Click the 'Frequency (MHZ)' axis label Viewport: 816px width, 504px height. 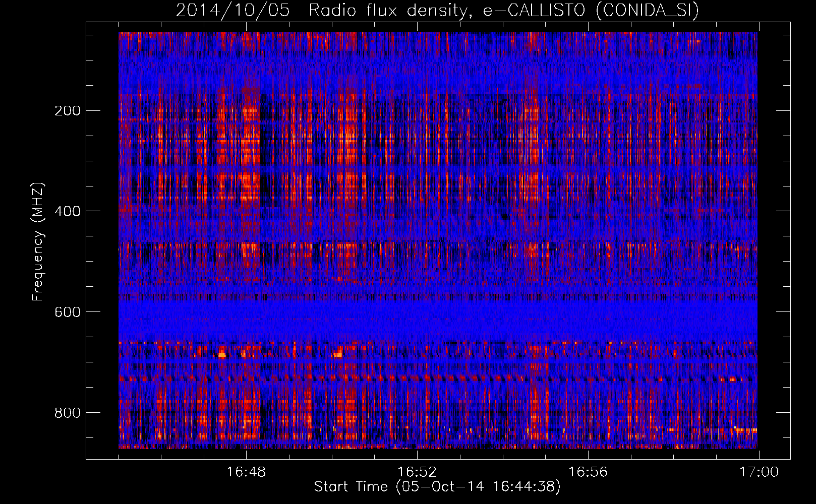click(x=38, y=242)
